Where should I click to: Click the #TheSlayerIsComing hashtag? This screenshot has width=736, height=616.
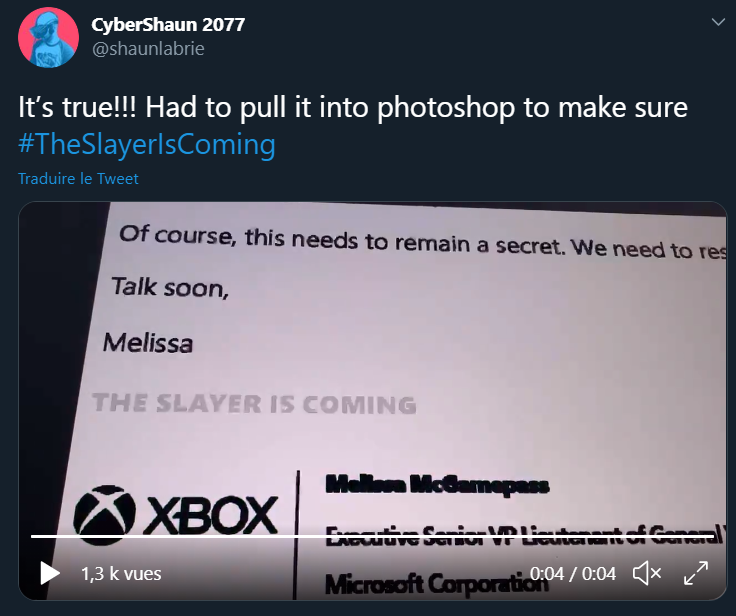[x=146, y=144]
